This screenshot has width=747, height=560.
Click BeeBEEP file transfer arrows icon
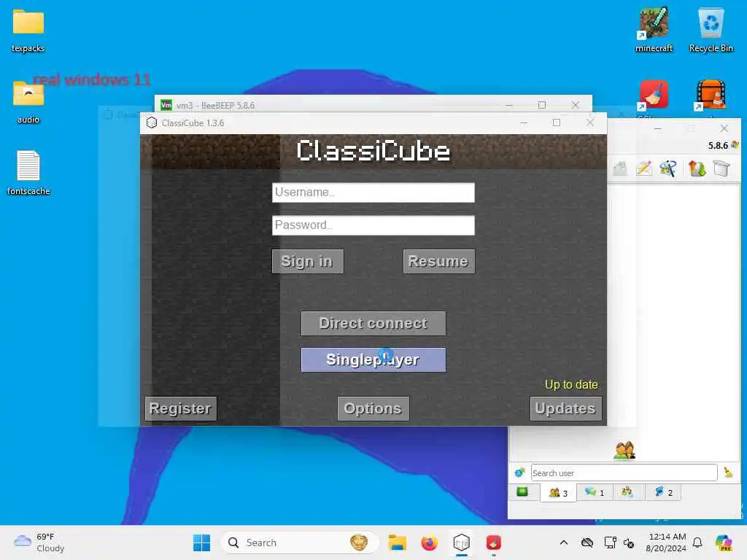[x=697, y=168]
